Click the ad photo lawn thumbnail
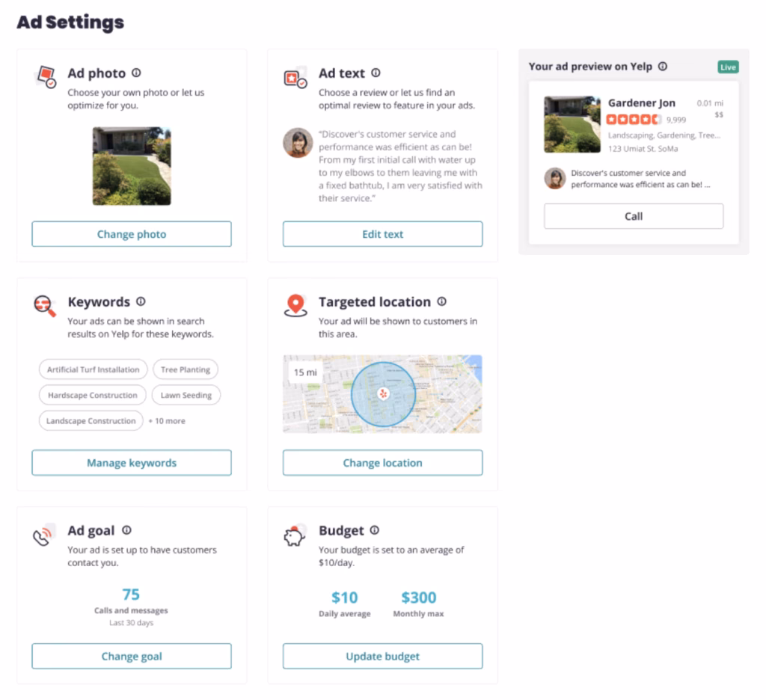Image resolution: width=766 pixels, height=700 pixels. click(x=132, y=166)
